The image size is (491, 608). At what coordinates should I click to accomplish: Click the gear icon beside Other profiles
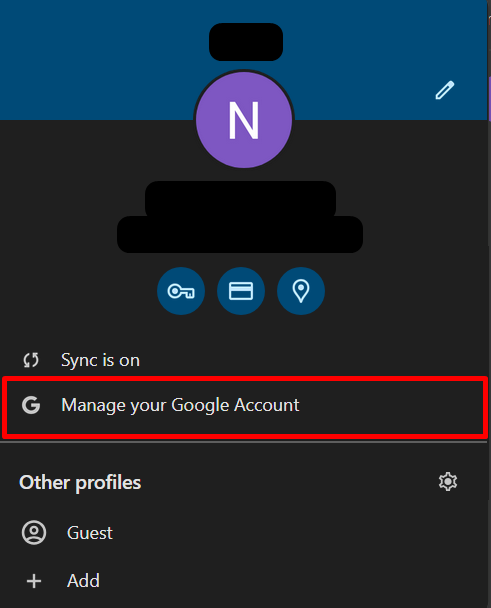point(448,482)
